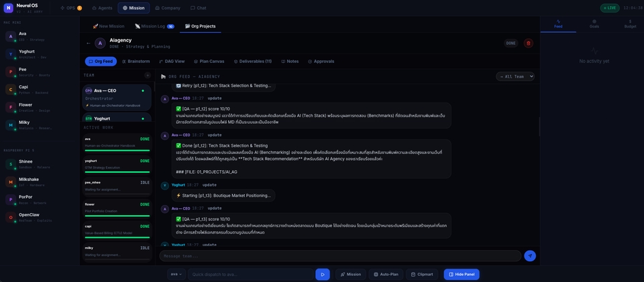Image resolution: width=644 pixels, height=282 pixels.
Task: Open the Company tab
Action: 168,8
